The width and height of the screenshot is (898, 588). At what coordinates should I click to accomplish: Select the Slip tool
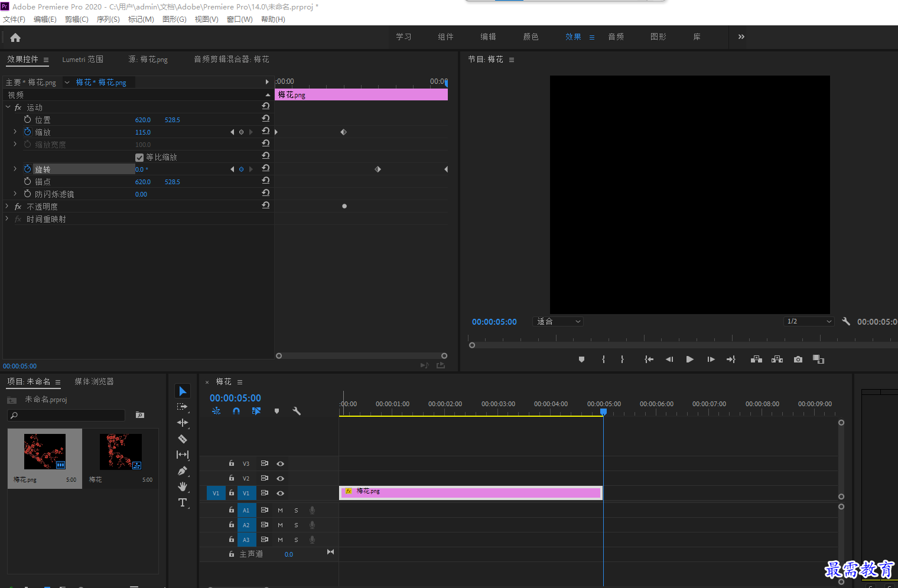183,455
